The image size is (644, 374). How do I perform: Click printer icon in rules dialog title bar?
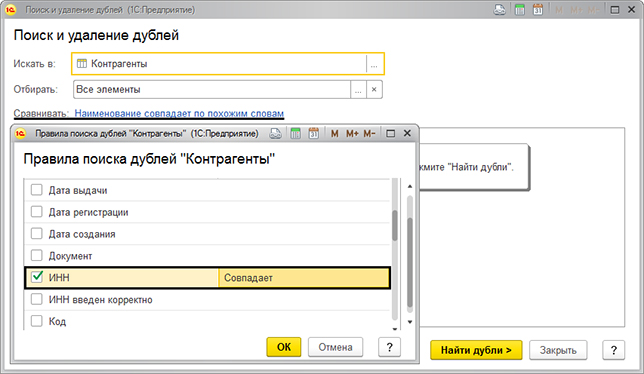pos(276,133)
